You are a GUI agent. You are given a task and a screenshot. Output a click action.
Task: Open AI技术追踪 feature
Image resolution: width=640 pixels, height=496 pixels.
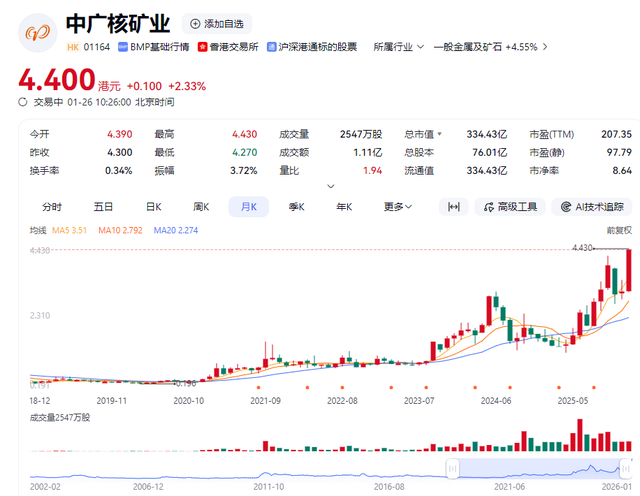[594, 207]
